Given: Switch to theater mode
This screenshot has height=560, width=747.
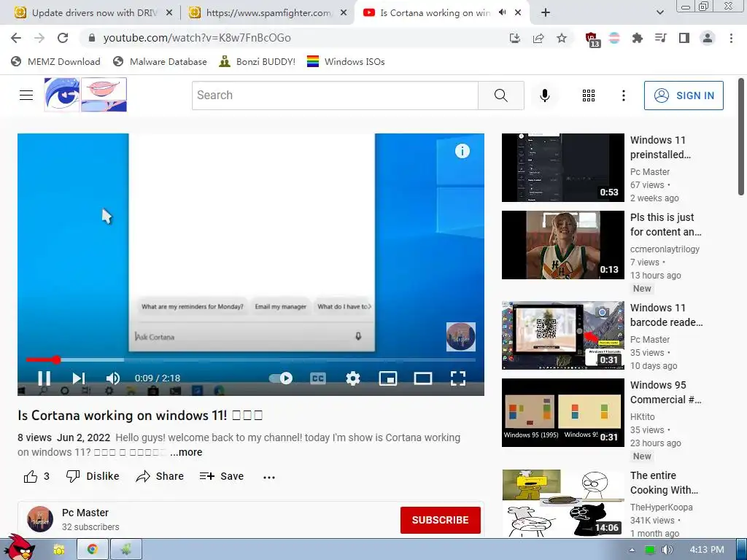Looking at the screenshot, I should pos(423,378).
